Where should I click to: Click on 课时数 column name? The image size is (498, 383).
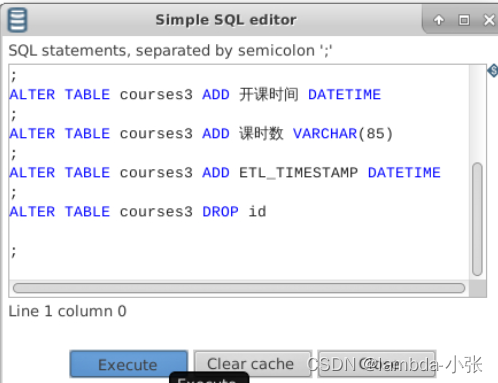coord(261,134)
